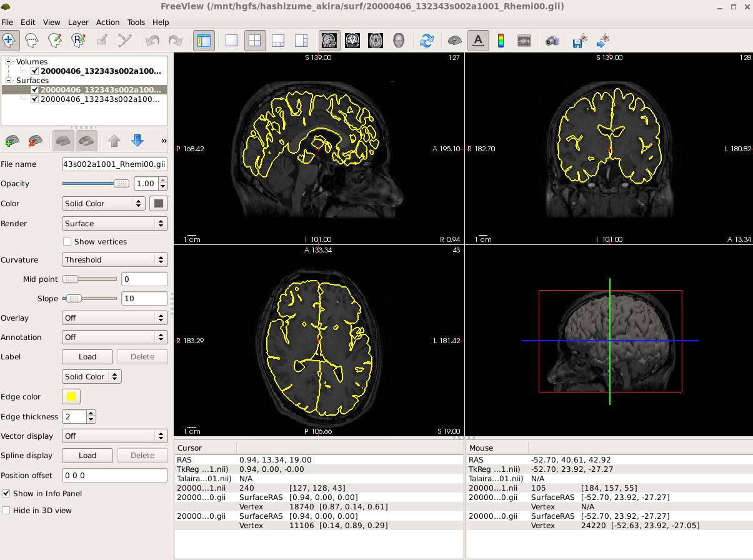The width and height of the screenshot is (753, 560).
Task: Open the Curvature dropdown showing Threshold
Action: (x=115, y=260)
